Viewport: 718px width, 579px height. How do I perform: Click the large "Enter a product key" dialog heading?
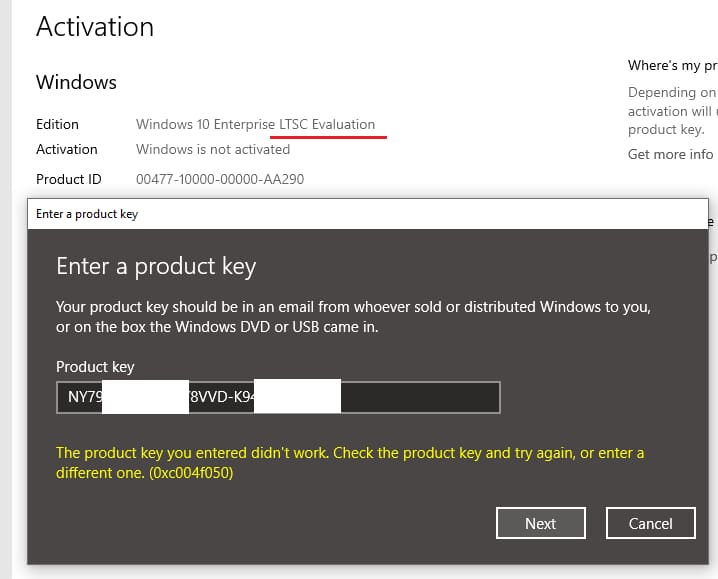(x=156, y=266)
